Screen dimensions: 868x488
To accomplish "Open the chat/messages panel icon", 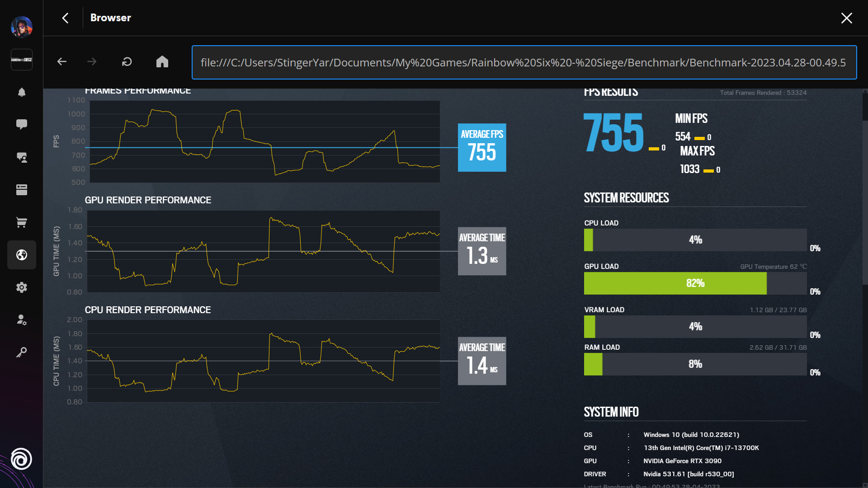I will 21,124.
